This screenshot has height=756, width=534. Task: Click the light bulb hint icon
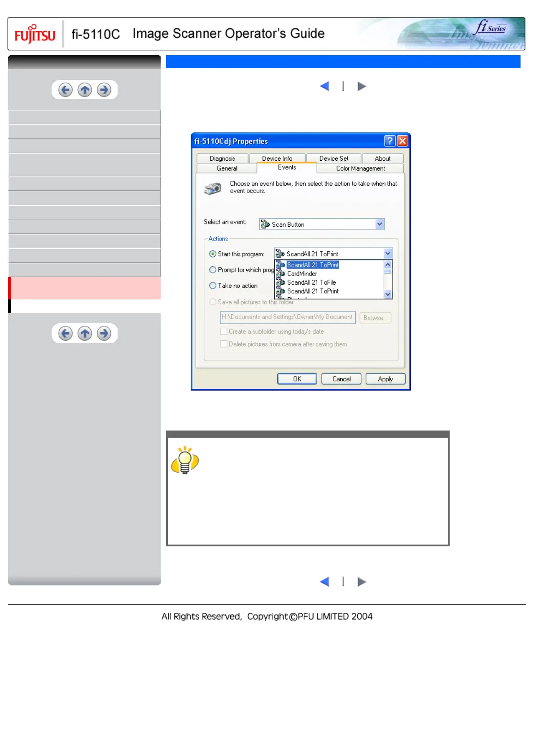click(x=184, y=460)
